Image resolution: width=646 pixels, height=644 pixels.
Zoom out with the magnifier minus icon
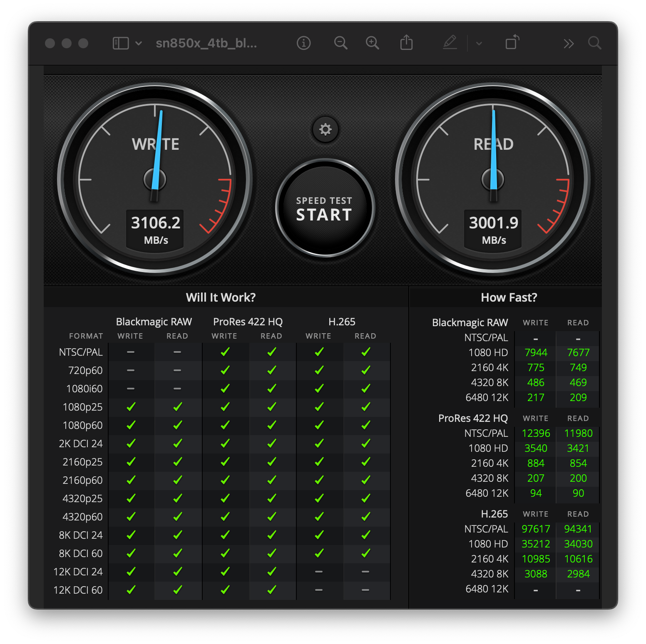pos(340,43)
